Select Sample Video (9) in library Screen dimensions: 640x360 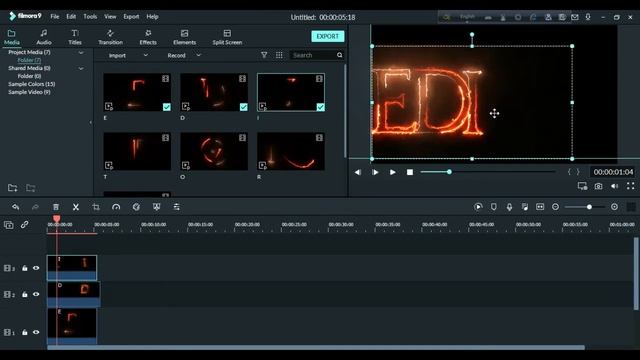(29, 92)
